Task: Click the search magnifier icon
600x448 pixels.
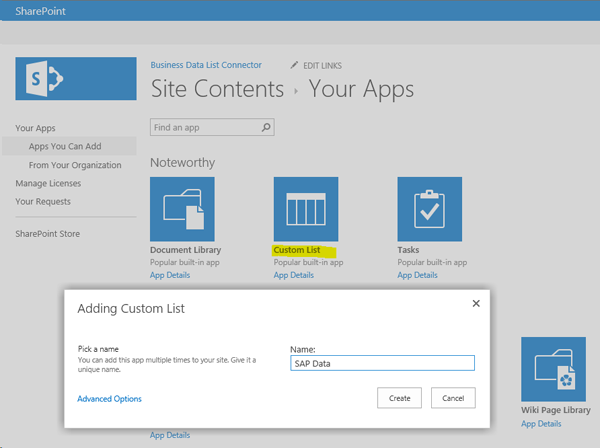Action: (x=266, y=128)
